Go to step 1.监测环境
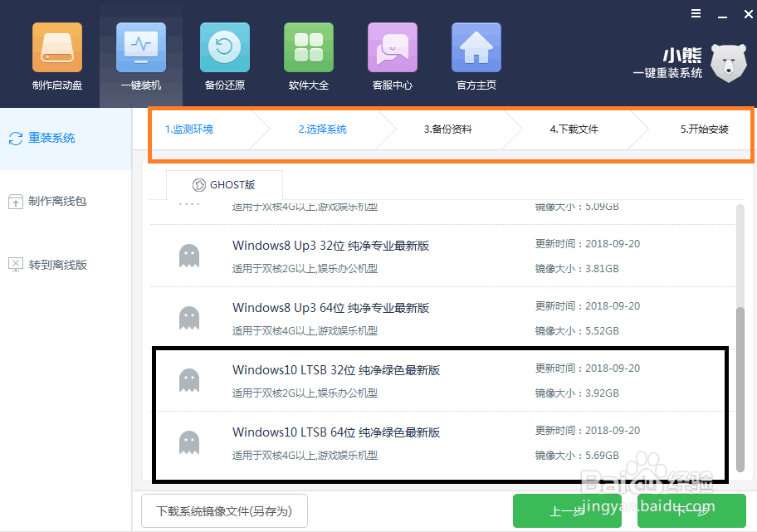Image resolution: width=757 pixels, height=532 pixels. coord(188,129)
